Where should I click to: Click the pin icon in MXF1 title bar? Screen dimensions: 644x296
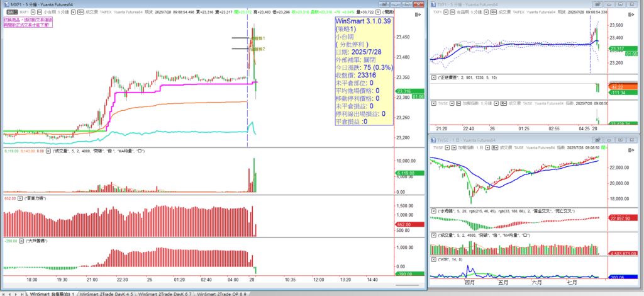click(386, 4)
